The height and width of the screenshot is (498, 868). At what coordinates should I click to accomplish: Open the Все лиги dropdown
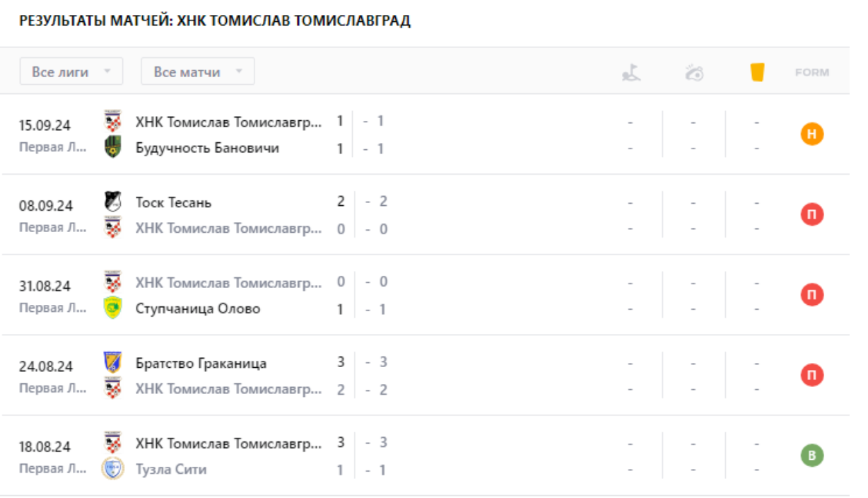pyautogui.click(x=69, y=71)
